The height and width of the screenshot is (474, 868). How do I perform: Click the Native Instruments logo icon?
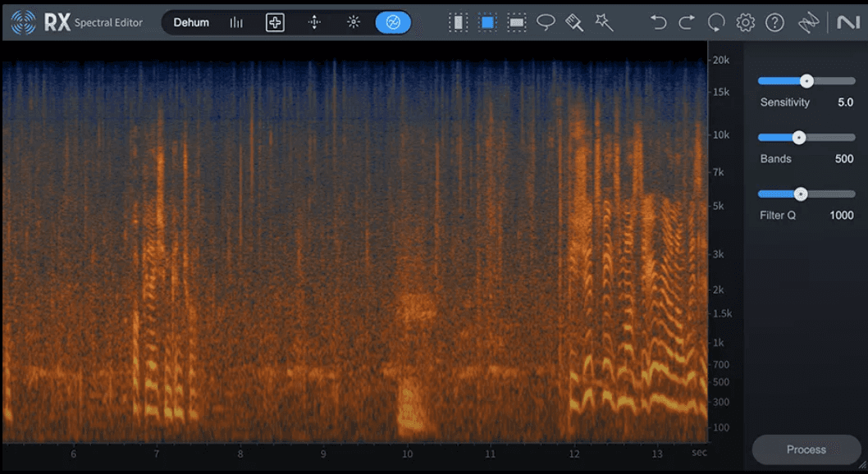(x=848, y=23)
